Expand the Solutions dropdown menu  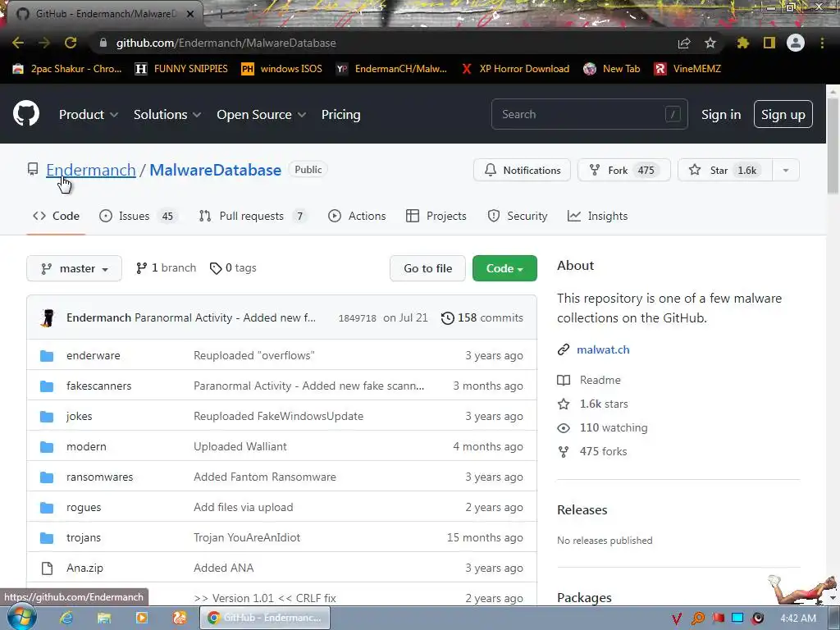167,115
